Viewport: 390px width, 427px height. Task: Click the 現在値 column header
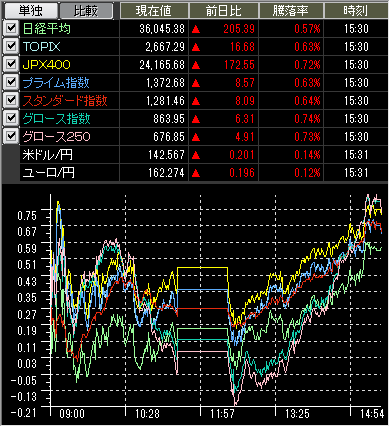(x=154, y=11)
